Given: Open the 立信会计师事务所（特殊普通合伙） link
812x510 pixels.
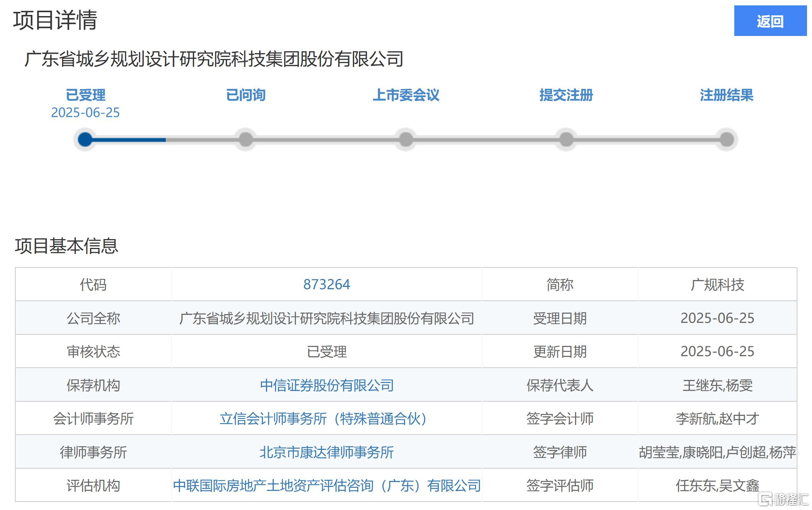Looking at the screenshot, I should click(x=327, y=419).
